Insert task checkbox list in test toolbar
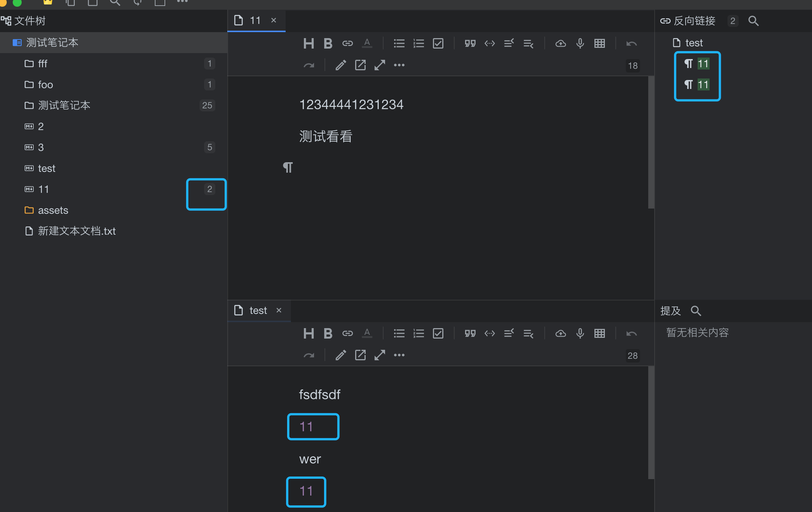 438,333
